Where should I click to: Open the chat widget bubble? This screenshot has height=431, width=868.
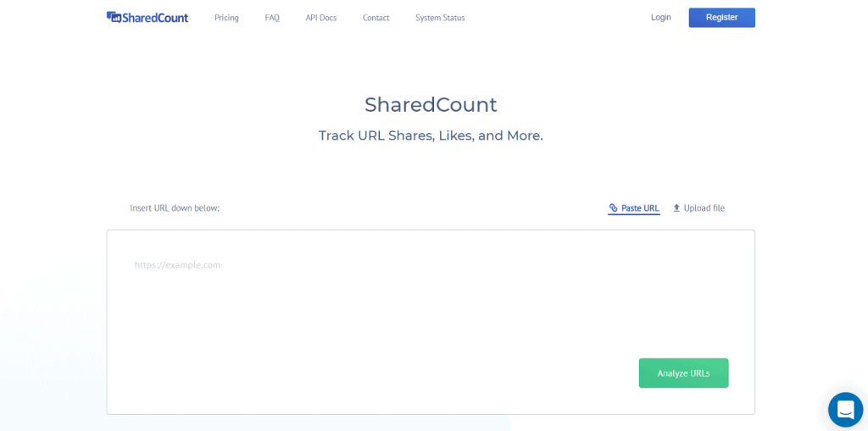coord(845,410)
